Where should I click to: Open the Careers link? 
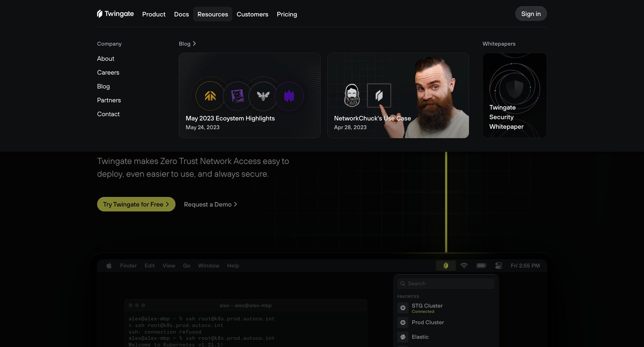[108, 72]
